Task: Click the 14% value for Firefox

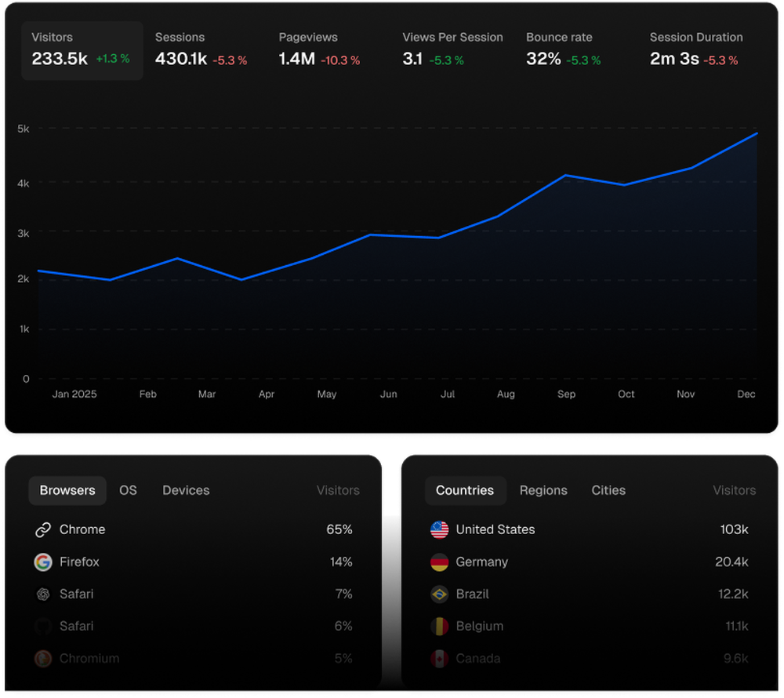Action: click(341, 562)
